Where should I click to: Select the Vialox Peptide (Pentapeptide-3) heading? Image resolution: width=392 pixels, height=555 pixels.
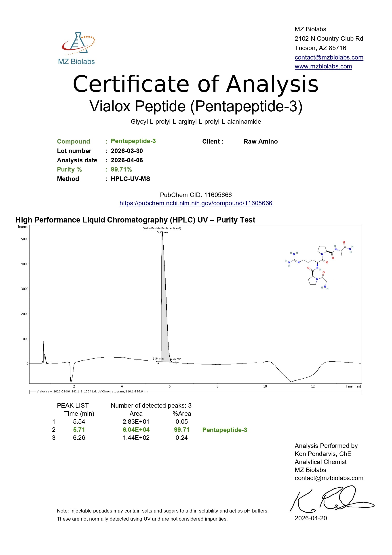pos(196,106)
